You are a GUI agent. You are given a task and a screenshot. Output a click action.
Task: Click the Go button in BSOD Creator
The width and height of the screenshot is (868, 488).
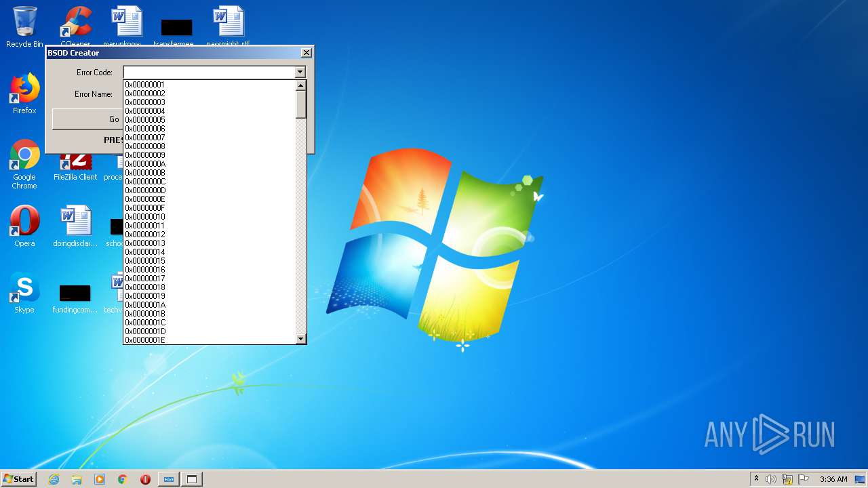(87, 119)
